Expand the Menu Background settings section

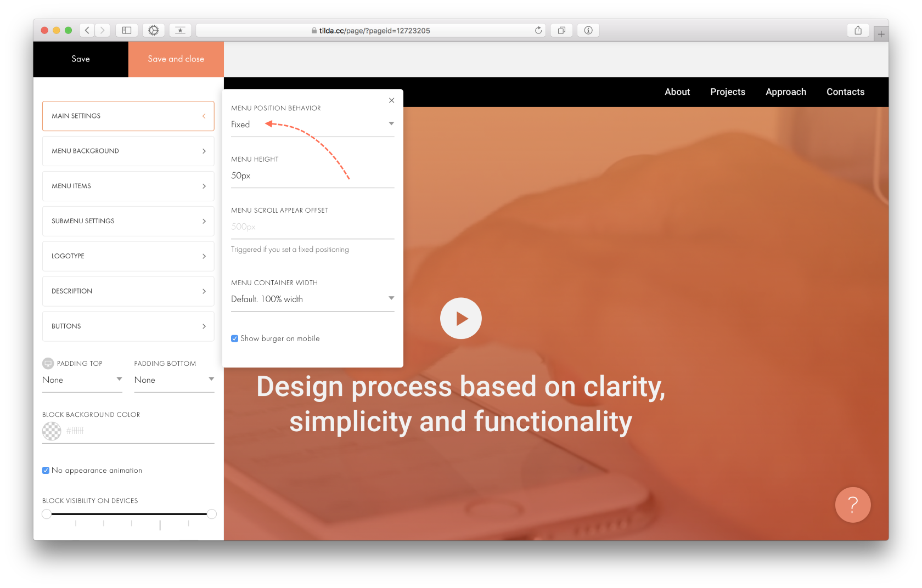coord(128,151)
